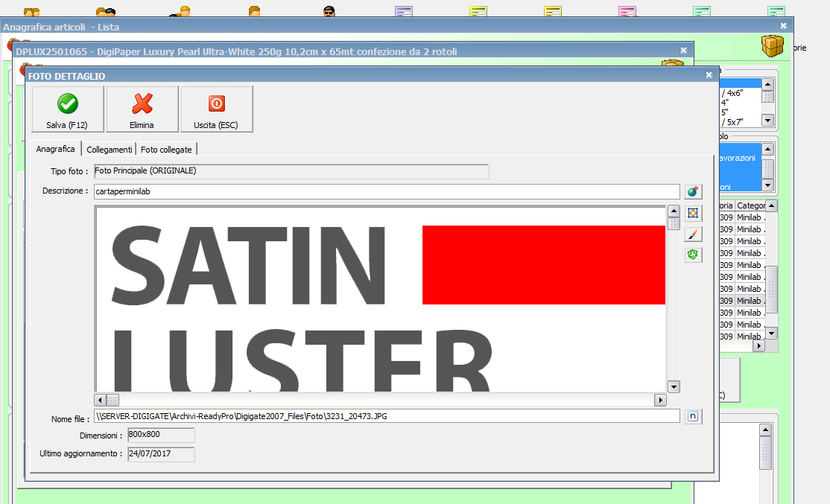Viewport: 830px width, 504px height.
Task: Click the sunglasses user icon in top toolbar
Action: (x=329, y=11)
